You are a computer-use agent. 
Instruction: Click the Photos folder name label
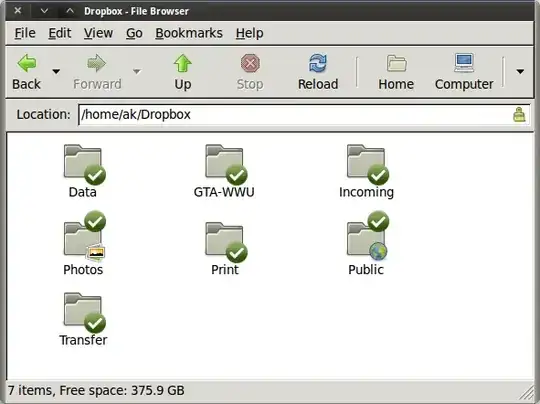click(83, 269)
